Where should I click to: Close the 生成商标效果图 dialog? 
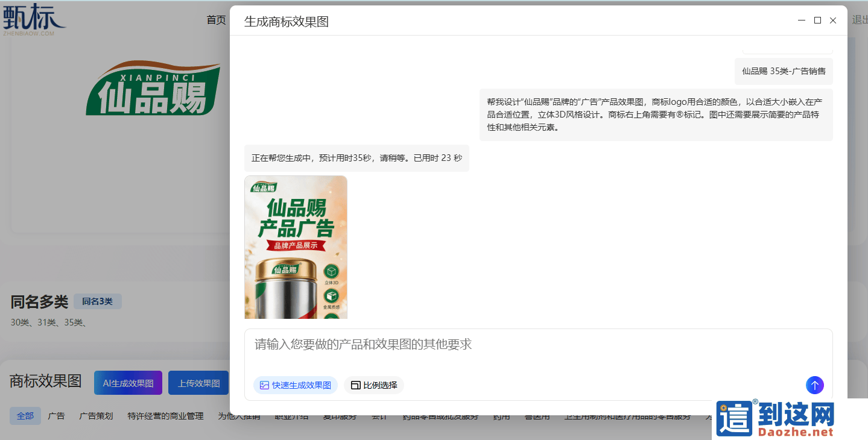(833, 20)
